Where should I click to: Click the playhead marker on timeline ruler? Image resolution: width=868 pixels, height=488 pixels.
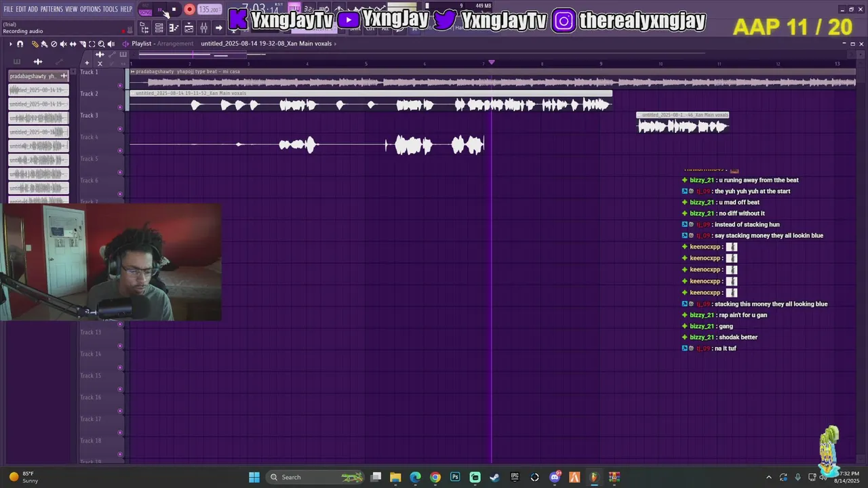[492, 62]
